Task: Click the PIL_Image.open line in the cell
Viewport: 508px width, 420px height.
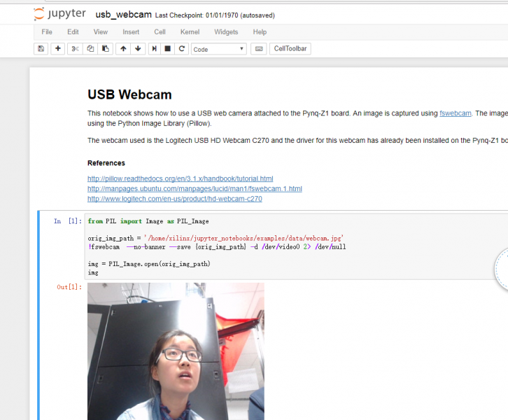Action: pyautogui.click(x=149, y=264)
